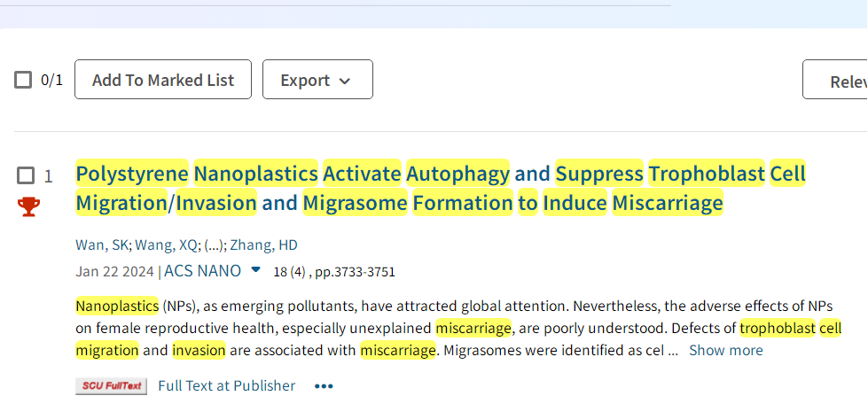The image size is (868, 419).
Task: Open Full Text at Publisher link
Action: 227,386
